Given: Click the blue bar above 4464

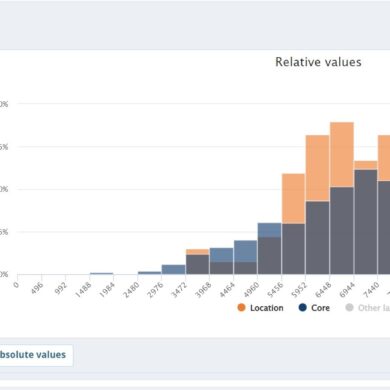Looking at the screenshot, I should pyautogui.click(x=221, y=255).
